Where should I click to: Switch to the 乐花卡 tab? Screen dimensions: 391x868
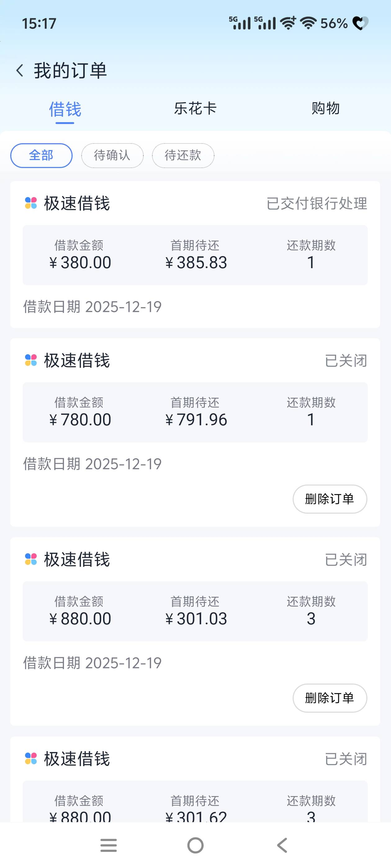(195, 108)
